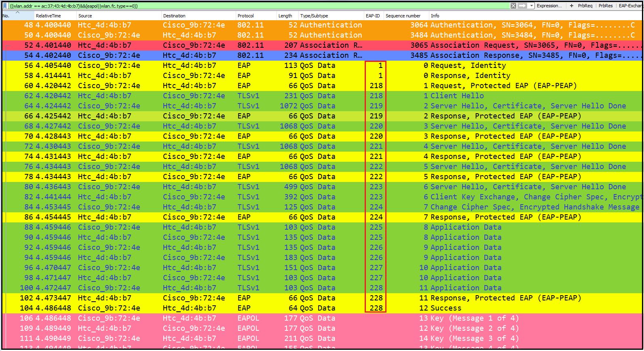Image resolution: width=644 pixels, height=351 pixels.
Task: Select packet 74 EAP response row
Action: 322,156
